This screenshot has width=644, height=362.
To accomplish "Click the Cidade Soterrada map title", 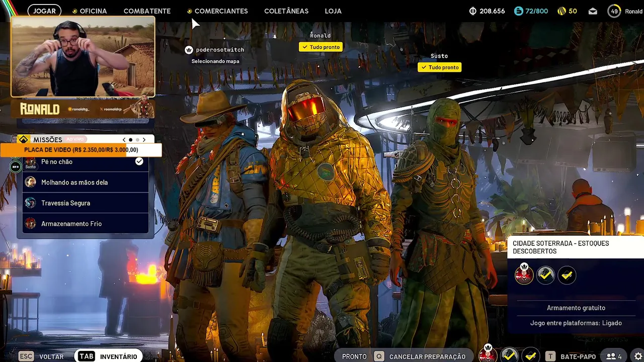I will (560, 247).
